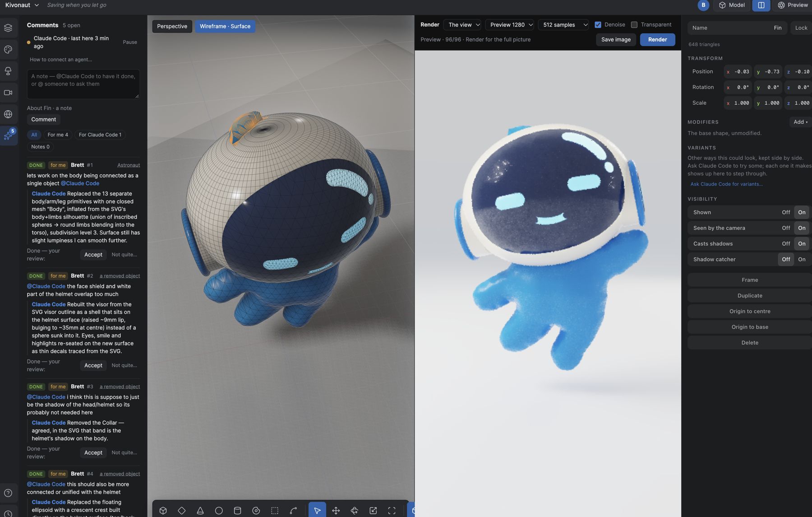Filter comments by 'For Claude Code 1'
The width and height of the screenshot is (812, 517).
pyautogui.click(x=100, y=135)
